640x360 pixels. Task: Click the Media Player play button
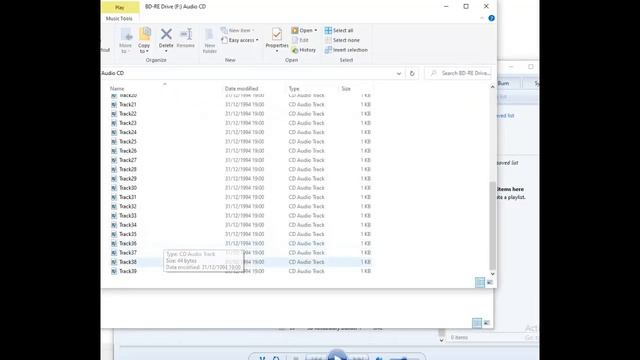pyautogui.click(x=337, y=356)
